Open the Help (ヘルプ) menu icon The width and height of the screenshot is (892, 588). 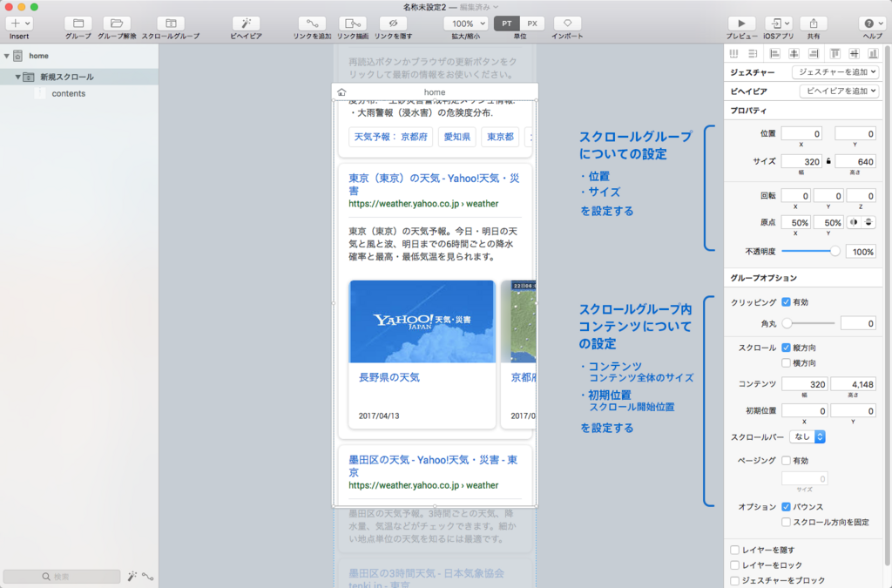[x=873, y=24]
